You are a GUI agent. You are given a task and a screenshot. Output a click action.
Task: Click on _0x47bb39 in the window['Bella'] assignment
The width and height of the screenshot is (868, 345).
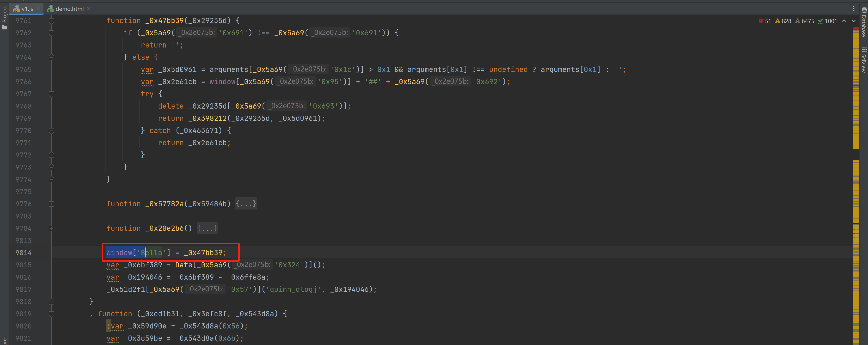click(x=203, y=253)
